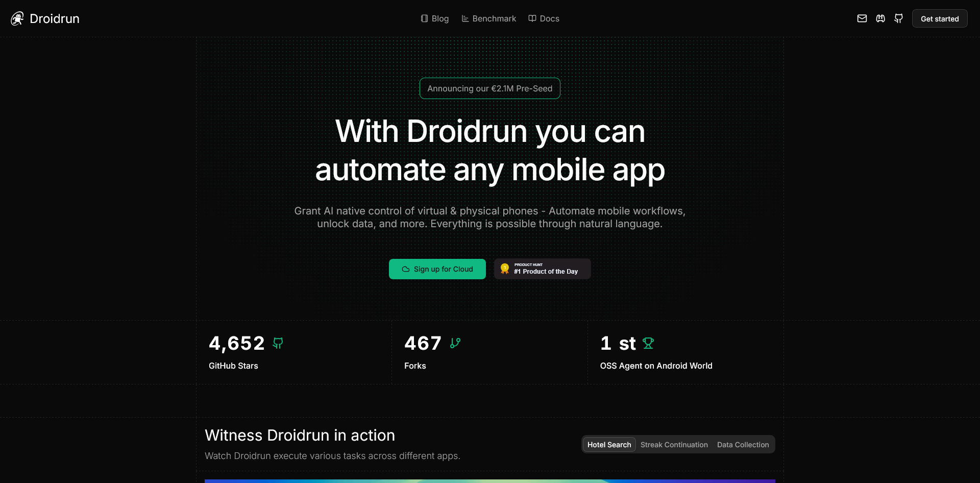Image resolution: width=980 pixels, height=483 pixels.
Task: Switch to the Streak Continuation tab
Action: pos(674,444)
